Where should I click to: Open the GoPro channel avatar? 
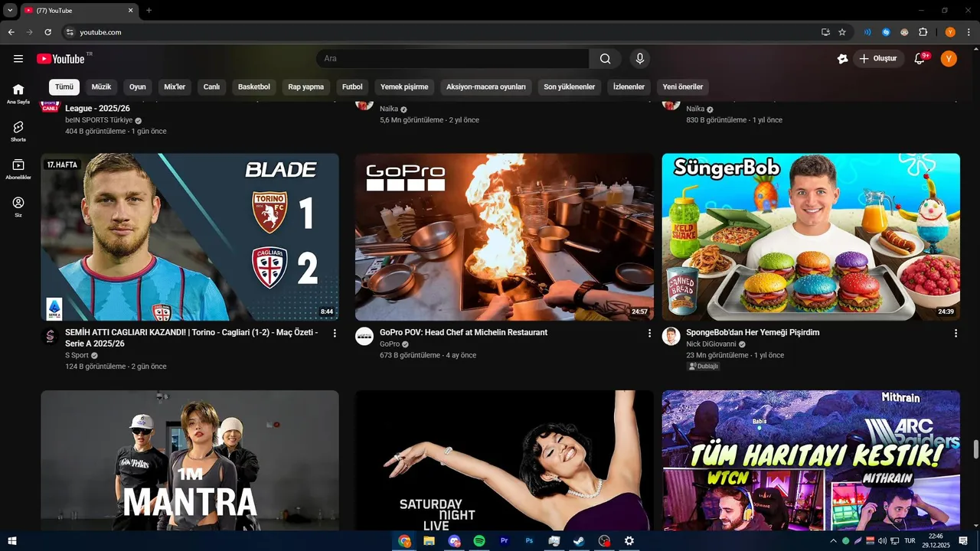364,337
